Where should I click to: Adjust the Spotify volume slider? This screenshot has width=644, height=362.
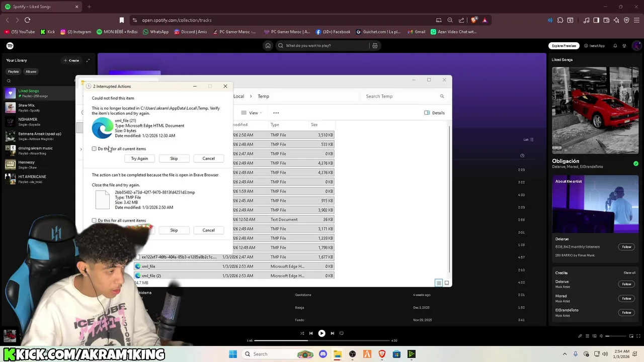point(616,336)
